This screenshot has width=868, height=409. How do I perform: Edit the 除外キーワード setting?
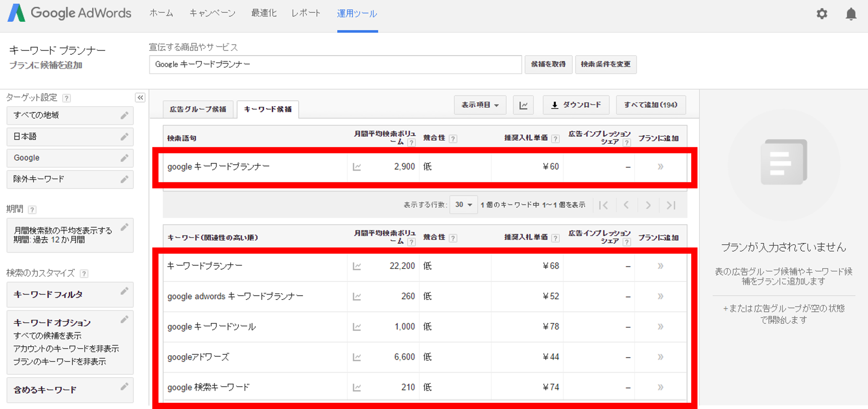[124, 179]
